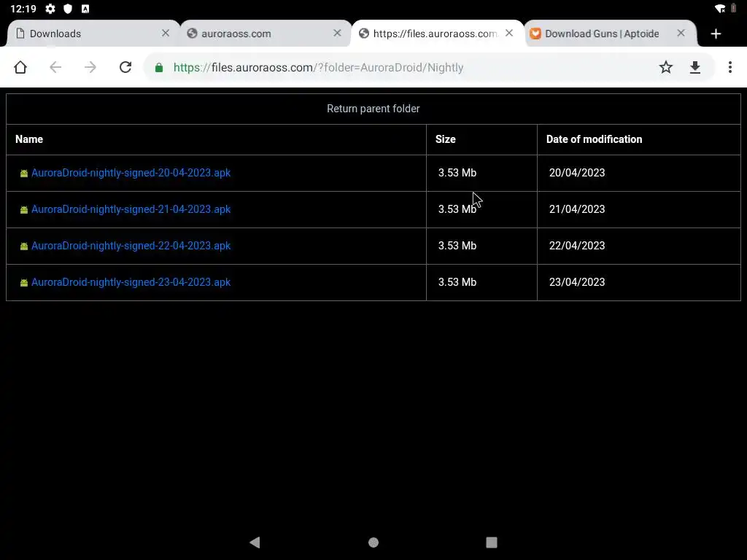Tap the Android home navigation button
Viewport: 747px width, 560px height.
point(373,542)
